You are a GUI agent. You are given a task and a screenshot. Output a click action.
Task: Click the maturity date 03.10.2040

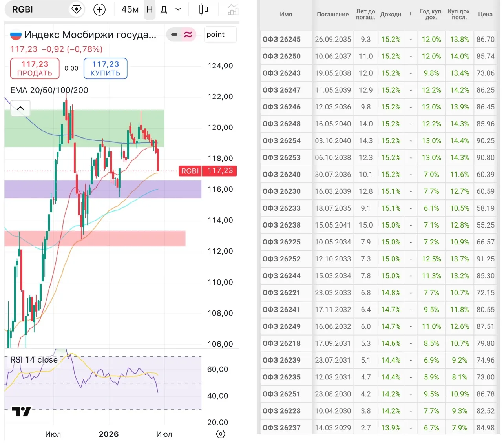[x=333, y=141]
